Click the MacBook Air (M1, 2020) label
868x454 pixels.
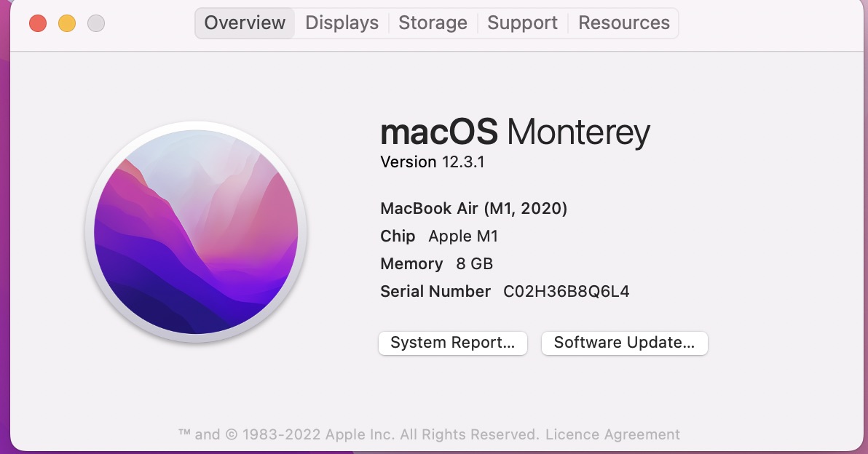(x=475, y=209)
